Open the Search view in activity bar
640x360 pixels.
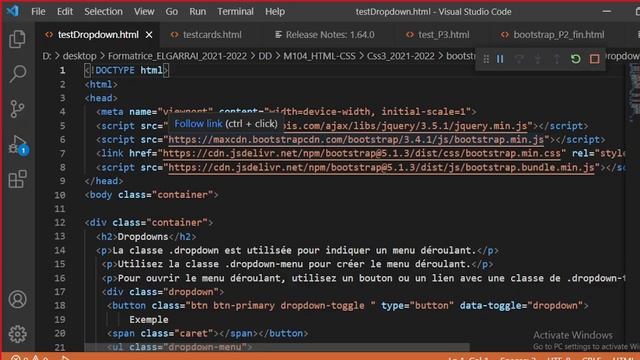pos(18,74)
